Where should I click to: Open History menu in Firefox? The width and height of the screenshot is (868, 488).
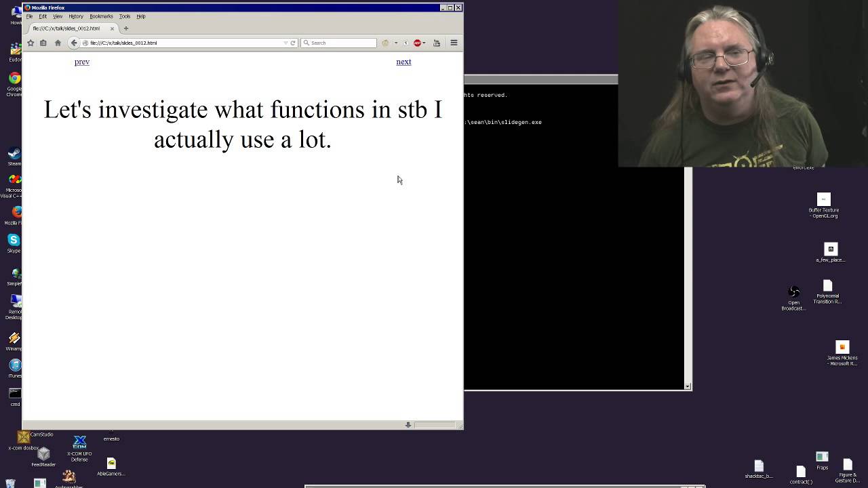tap(76, 16)
